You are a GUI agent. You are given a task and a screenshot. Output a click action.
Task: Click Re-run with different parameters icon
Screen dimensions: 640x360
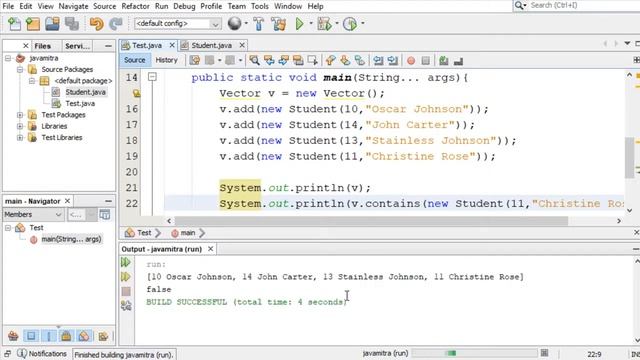tap(126, 277)
